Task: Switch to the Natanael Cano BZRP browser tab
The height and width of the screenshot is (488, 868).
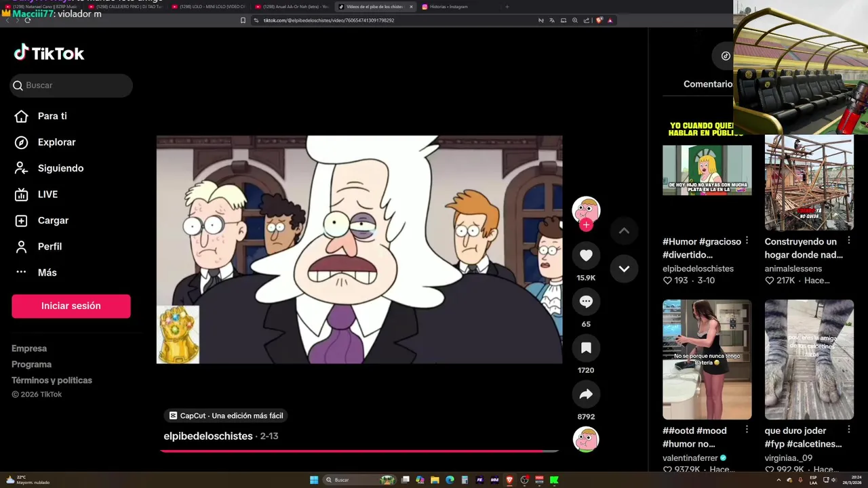Action: click(42, 7)
